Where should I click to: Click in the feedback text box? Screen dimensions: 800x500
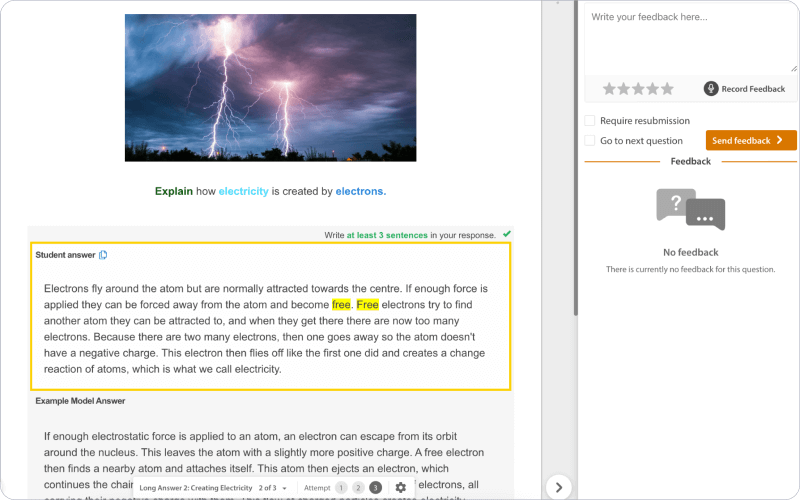[x=690, y=40]
